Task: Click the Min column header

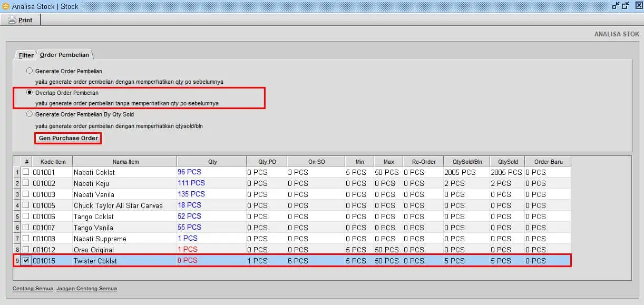Action: (x=360, y=162)
